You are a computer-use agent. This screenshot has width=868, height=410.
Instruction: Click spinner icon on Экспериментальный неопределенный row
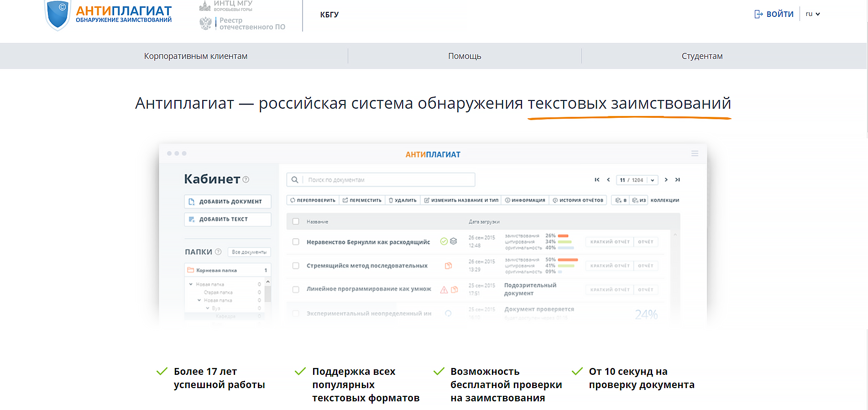[x=448, y=313]
